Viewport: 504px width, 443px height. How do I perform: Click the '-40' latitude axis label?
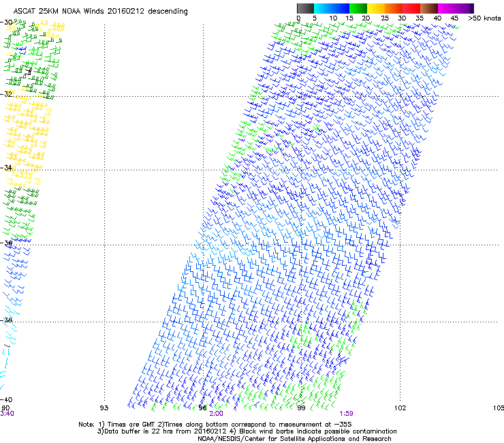(x=6, y=399)
